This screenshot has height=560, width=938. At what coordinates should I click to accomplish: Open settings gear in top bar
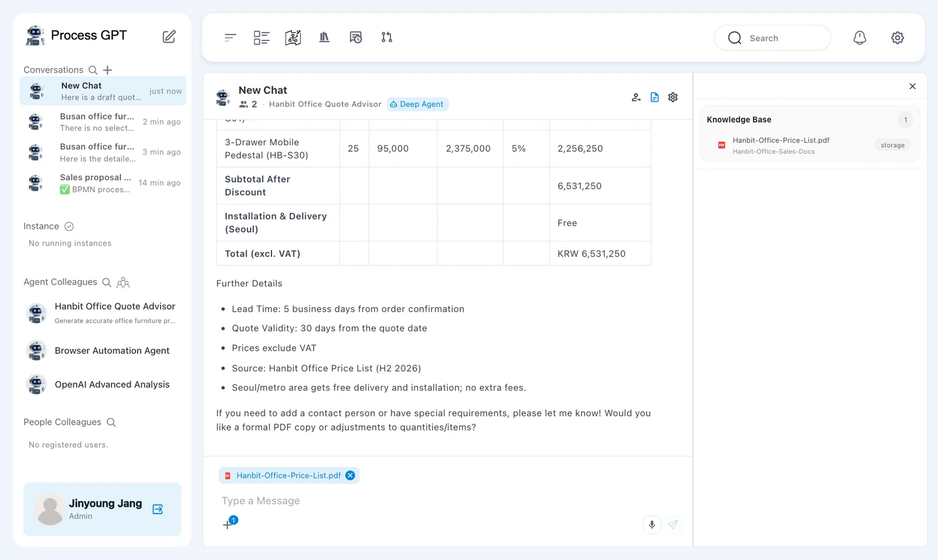tap(898, 37)
